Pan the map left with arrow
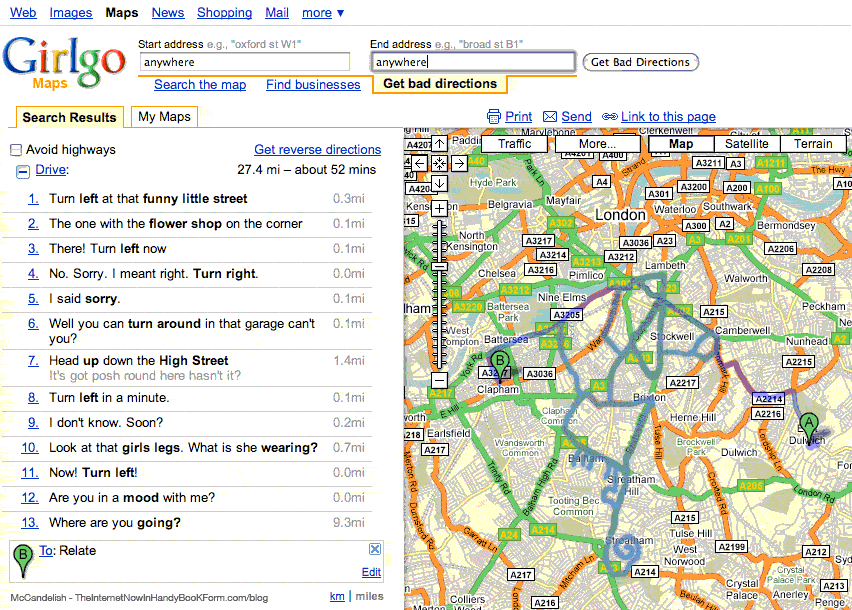 [419, 163]
